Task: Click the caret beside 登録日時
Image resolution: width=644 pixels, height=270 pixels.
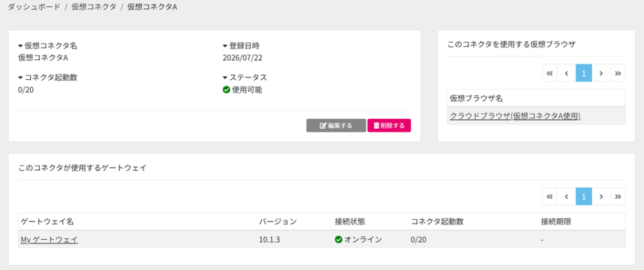Action: point(225,46)
